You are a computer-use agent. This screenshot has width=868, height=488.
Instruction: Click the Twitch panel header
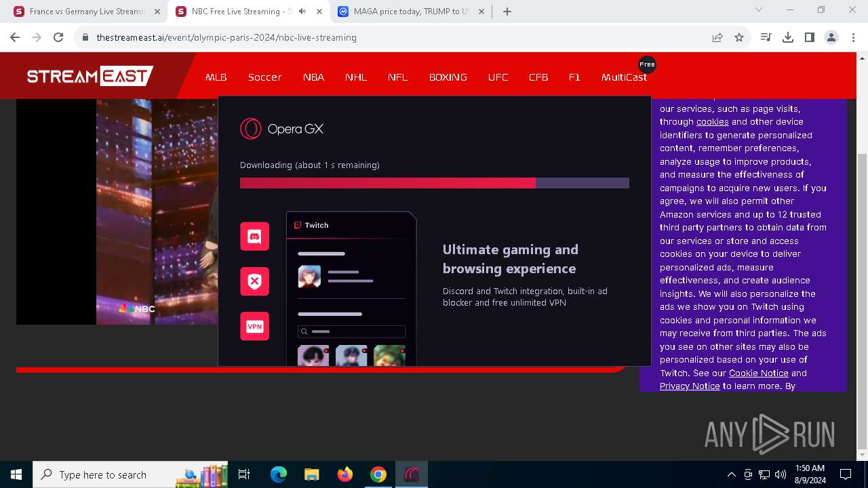point(351,225)
